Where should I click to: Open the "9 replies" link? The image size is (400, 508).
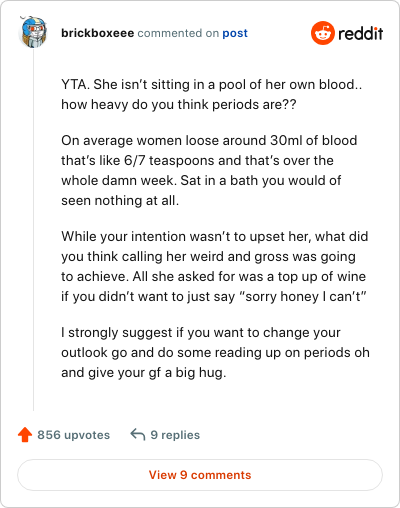tap(175, 435)
